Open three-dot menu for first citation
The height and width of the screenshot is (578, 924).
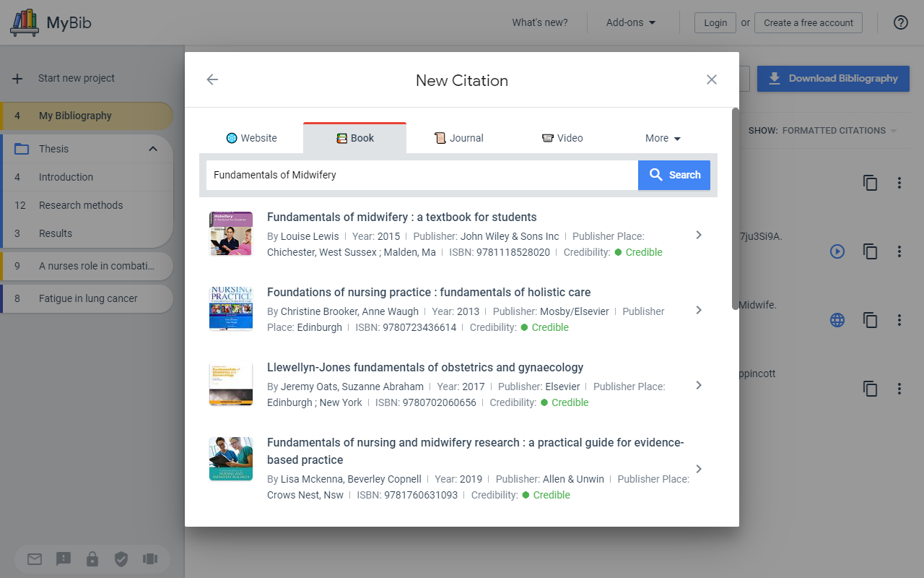(899, 183)
